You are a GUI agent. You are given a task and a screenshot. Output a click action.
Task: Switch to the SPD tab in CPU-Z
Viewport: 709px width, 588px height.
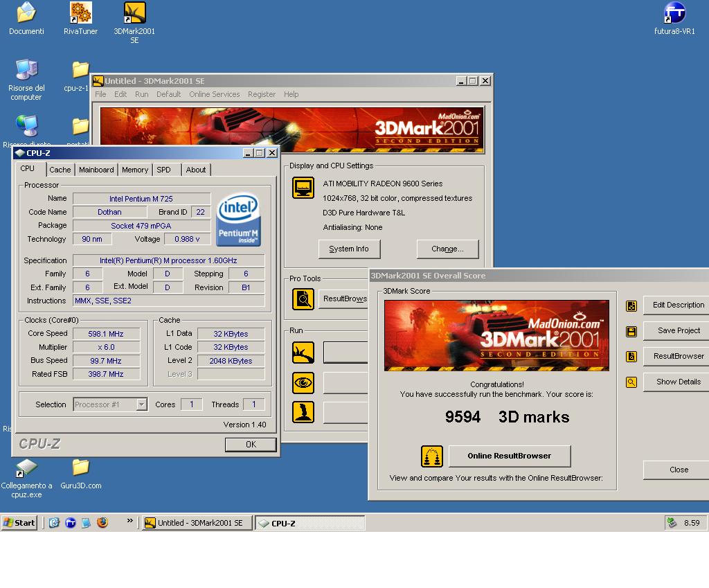(x=163, y=170)
